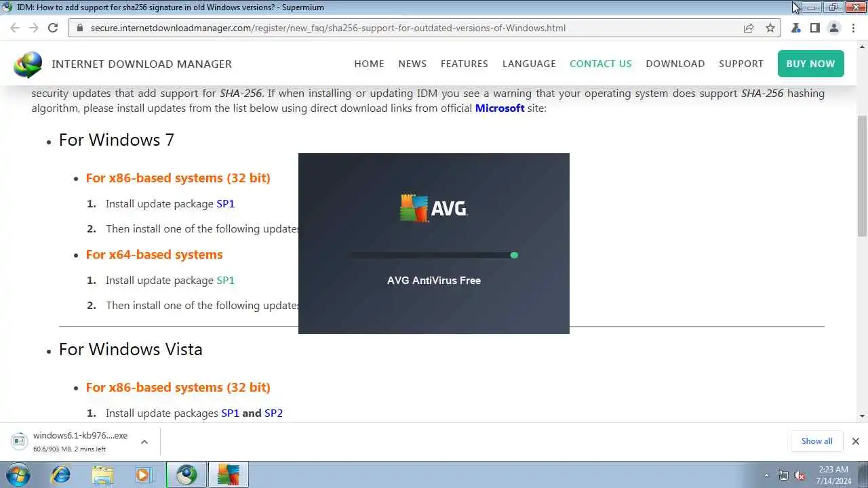
Task: Open SP1 link under Windows 7 x86
Action: tap(225, 203)
